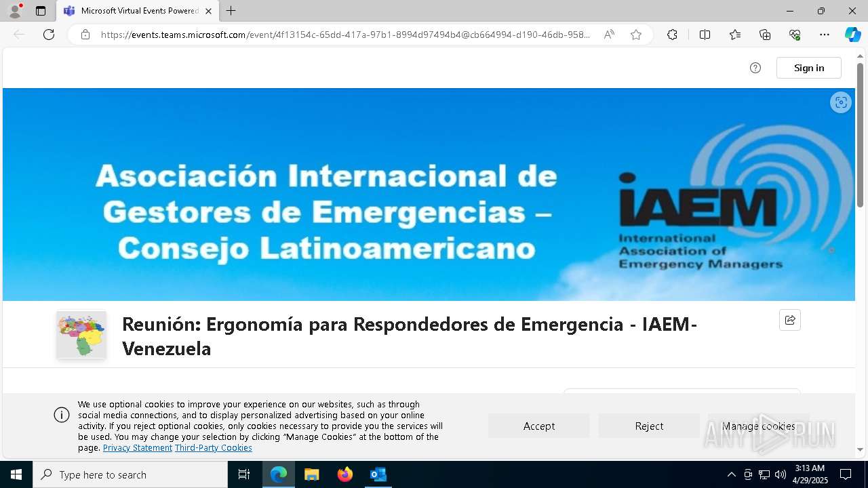Image resolution: width=868 pixels, height=488 pixels.
Task: Select the Microsoft Virtual Events tab
Action: tap(138, 11)
